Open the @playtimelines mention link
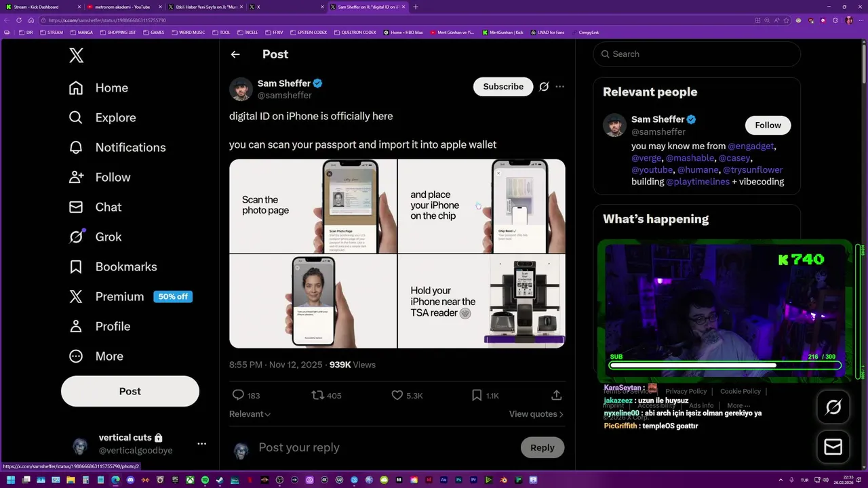This screenshot has height=488, width=868. tap(698, 182)
